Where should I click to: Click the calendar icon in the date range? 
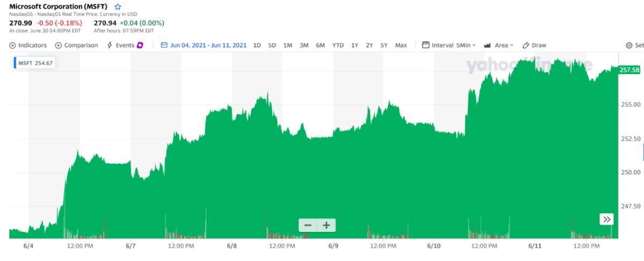[164, 45]
